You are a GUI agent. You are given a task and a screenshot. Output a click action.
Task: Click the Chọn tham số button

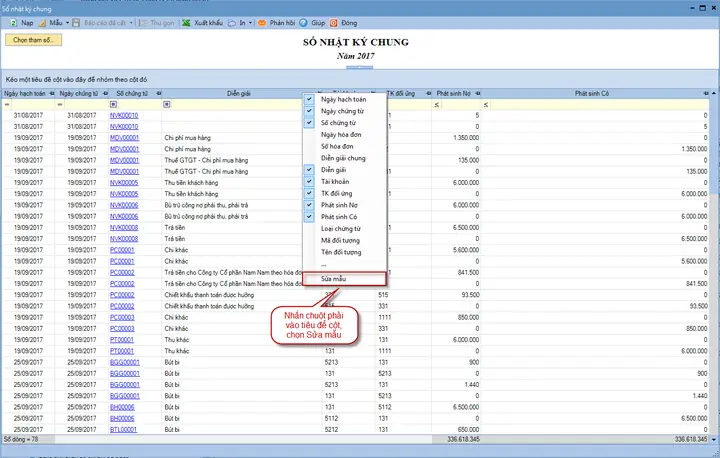tap(34, 40)
